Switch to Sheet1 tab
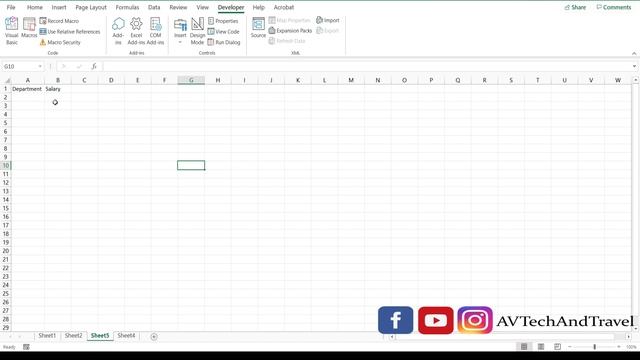 (47, 336)
